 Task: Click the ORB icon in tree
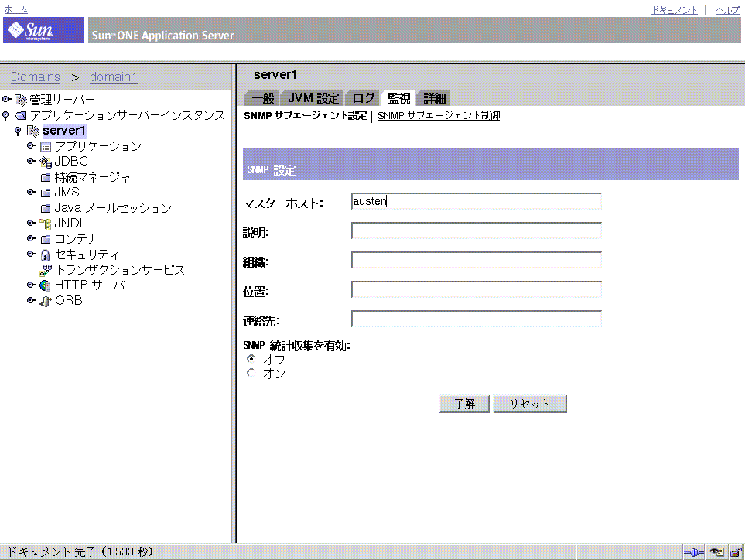click(45, 301)
